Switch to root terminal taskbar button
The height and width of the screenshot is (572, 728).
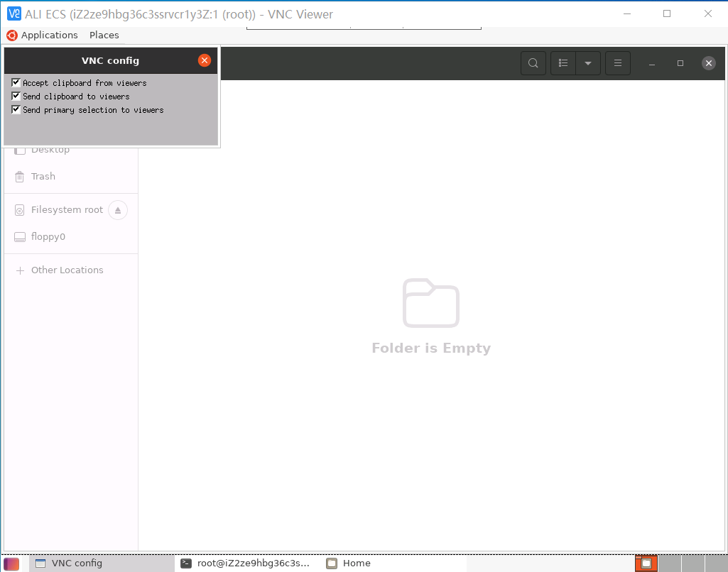[x=246, y=563]
